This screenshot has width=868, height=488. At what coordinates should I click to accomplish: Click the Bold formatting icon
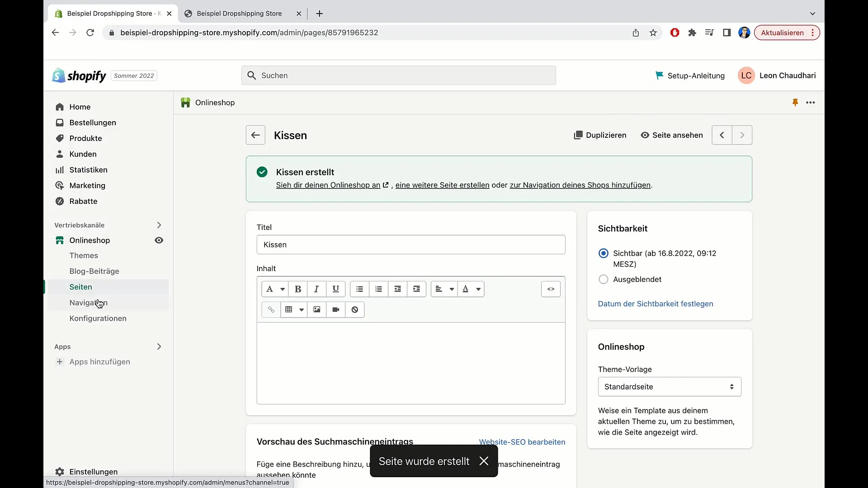297,289
